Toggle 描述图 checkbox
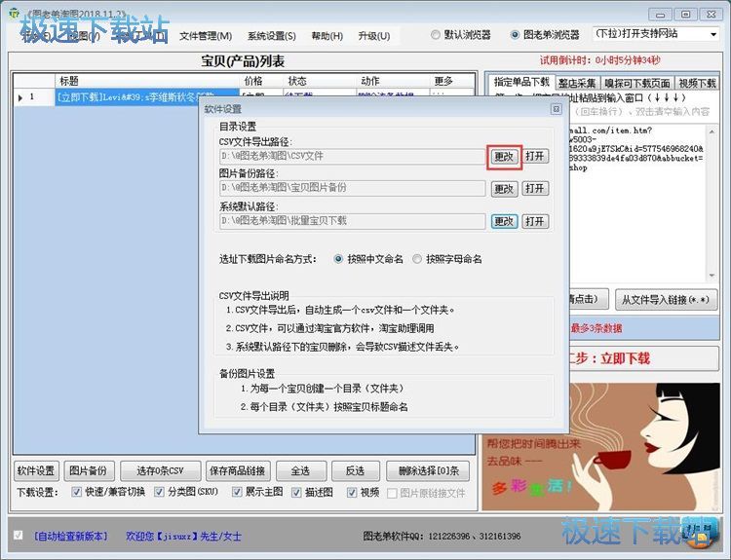Screen dimensions: 731x560 click(296, 492)
